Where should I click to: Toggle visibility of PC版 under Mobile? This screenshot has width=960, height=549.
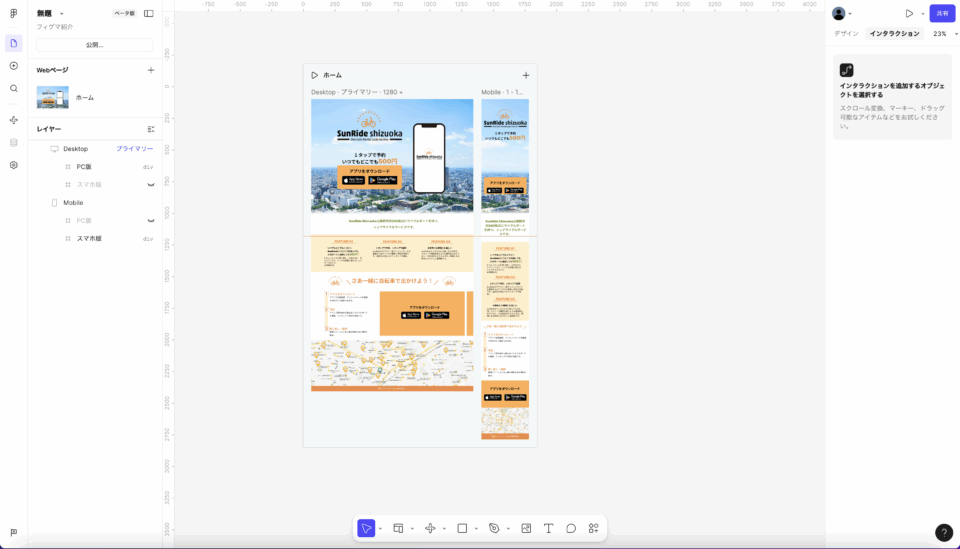pyautogui.click(x=149, y=221)
